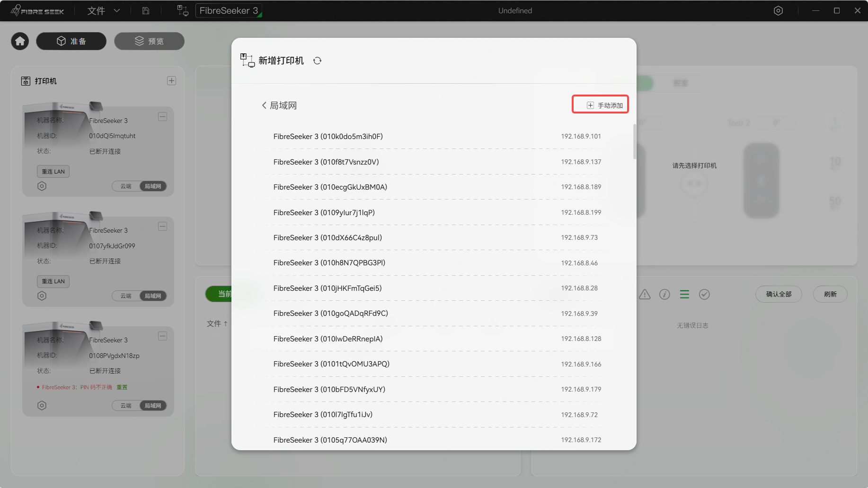The image size is (868, 488).
Task: Open settings hexagon icon in title bar
Action: [778, 10]
